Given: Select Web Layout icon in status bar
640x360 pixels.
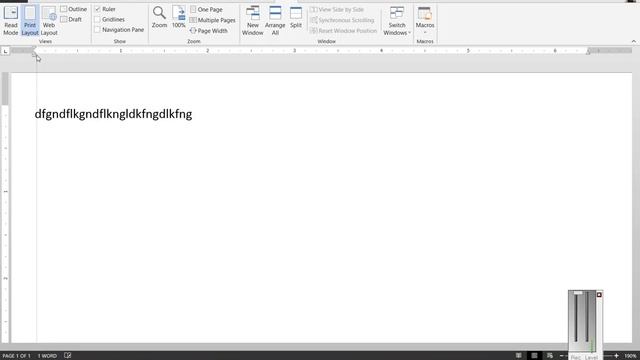Looking at the screenshot, I should 550,356.
